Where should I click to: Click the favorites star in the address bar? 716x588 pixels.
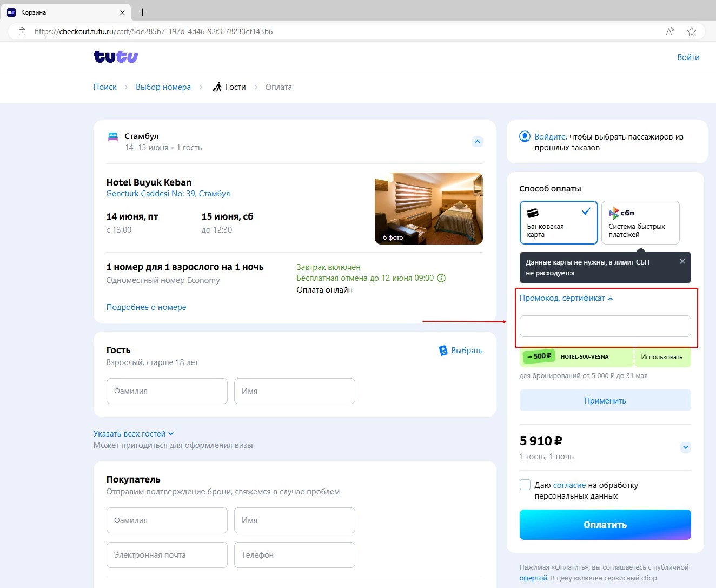[x=692, y=31]
